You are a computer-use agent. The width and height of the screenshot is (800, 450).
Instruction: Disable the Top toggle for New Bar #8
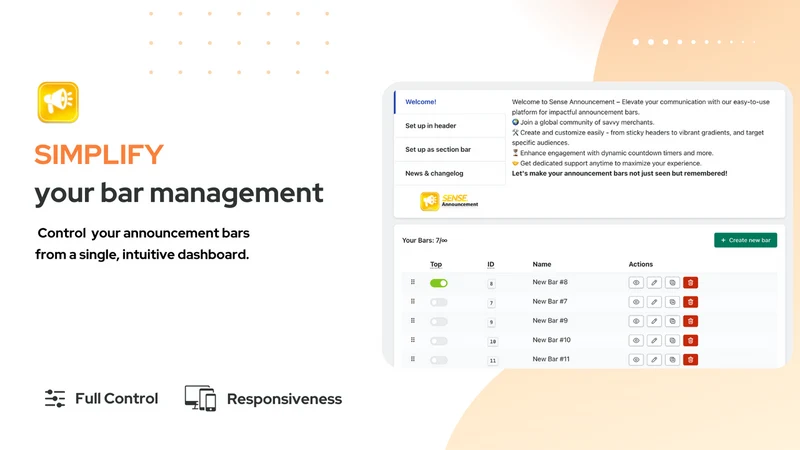pyautogui.click(x=439, y=283)
